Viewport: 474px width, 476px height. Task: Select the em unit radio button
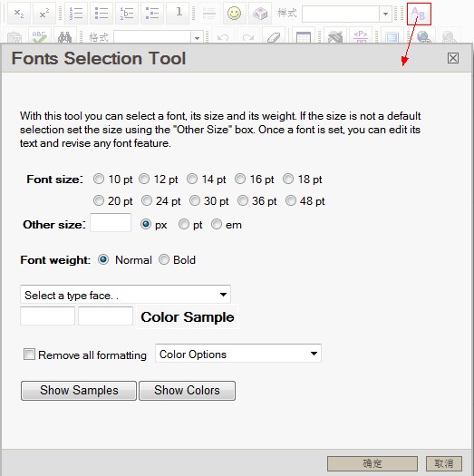(217, 224)
